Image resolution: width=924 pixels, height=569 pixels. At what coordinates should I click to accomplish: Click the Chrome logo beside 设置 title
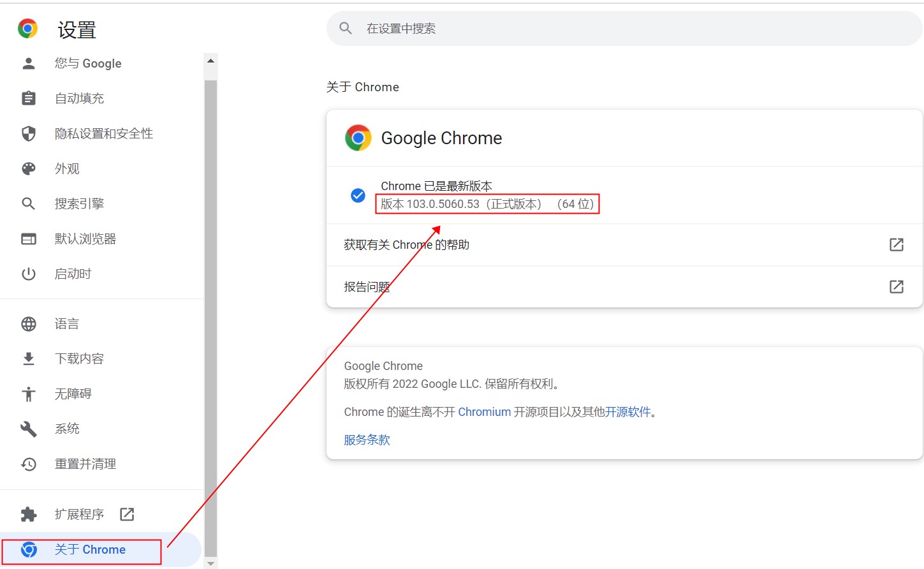click(27, 29)
